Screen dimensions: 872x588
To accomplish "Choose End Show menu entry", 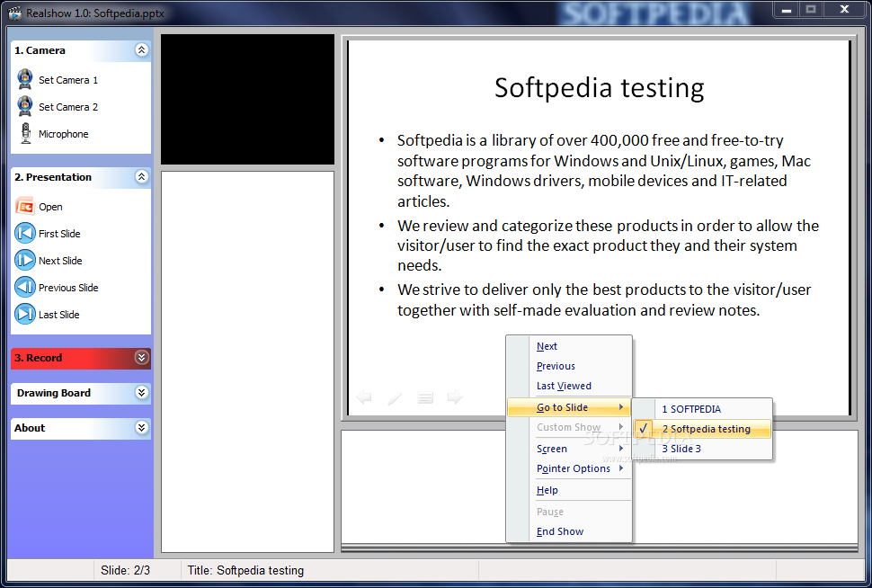I will point(569,531).
